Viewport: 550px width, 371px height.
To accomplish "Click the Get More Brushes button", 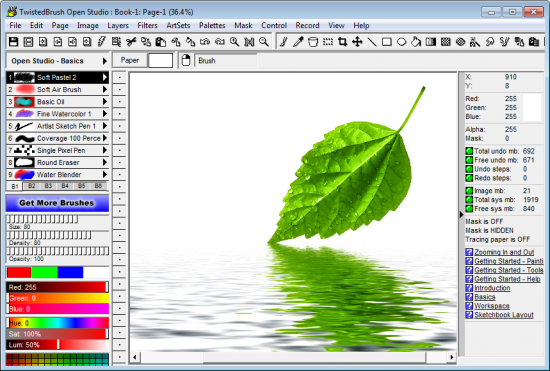I will 57,203.
